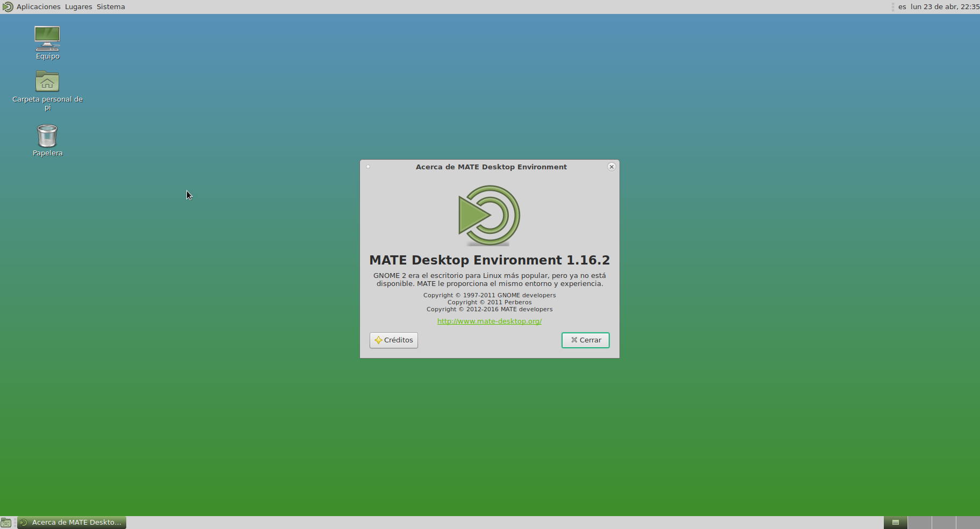Click the show desktop icon in bottom panel

(x=6, y=523)
